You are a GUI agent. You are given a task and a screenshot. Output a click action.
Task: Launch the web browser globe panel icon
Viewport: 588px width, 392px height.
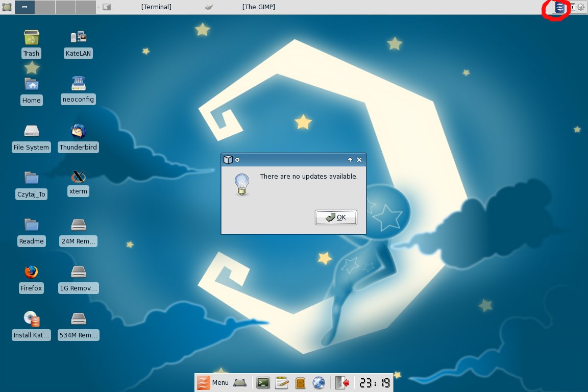[318, 383]
